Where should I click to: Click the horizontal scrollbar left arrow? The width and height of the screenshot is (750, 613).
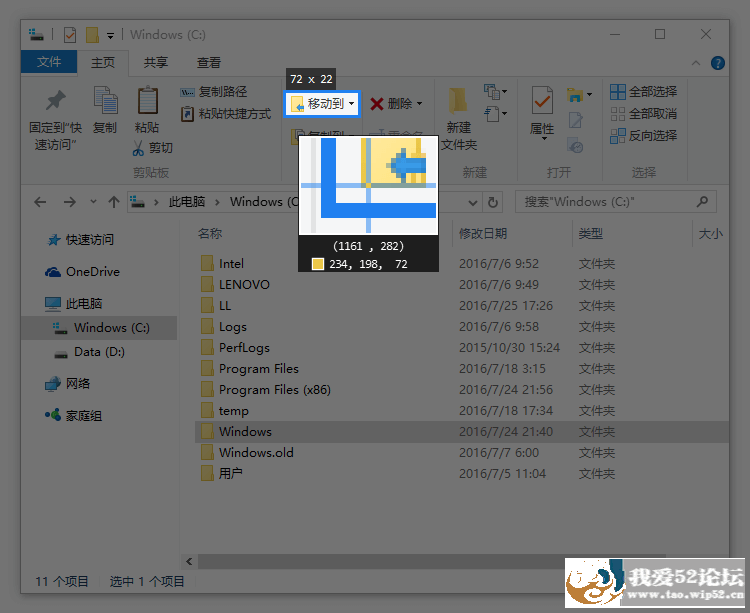point(189,561)
